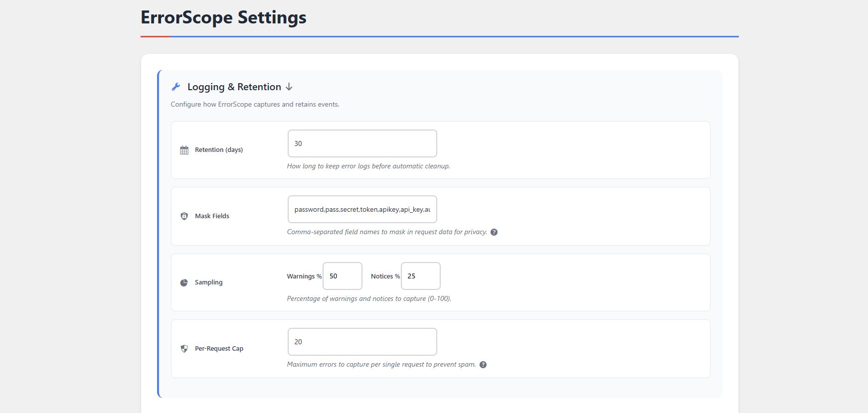This screenshot has height=413, width=868.
Task: Click the Warnings % label
Action: [x=304, y=276]
